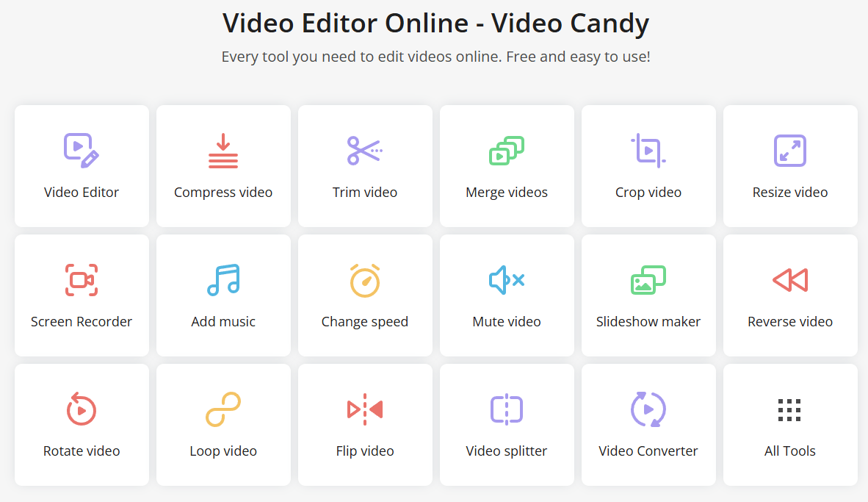Click the Flip video mirror icon
This screenshot has height=502, width=868.
[365, 409]
